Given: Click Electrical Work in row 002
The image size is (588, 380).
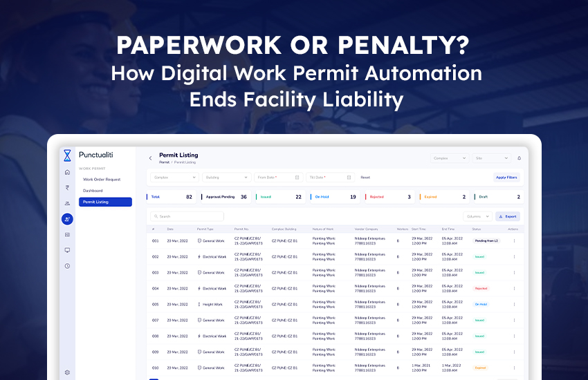Looking at the screenshot, I should tap(214, 257).
